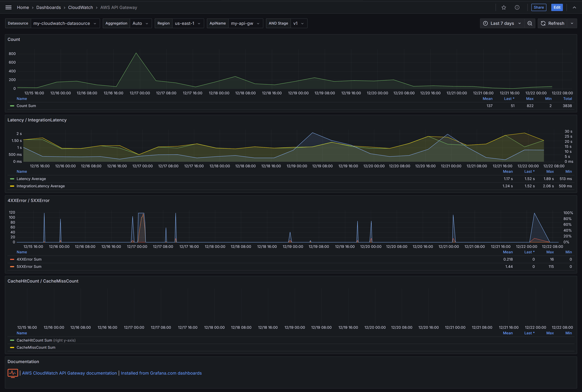Open the navigation hamburger menu
This screenshot has height=392, width=582.
(8, 7)
